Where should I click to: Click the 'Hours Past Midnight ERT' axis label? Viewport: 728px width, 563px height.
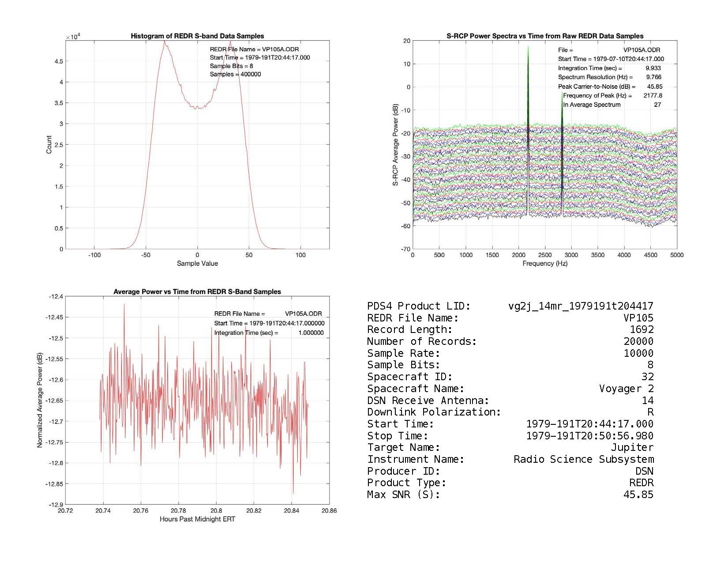coord(197,519)
